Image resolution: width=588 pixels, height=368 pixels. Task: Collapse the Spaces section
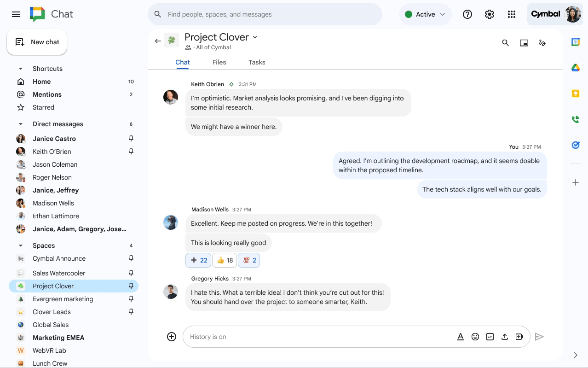point(20,245)
